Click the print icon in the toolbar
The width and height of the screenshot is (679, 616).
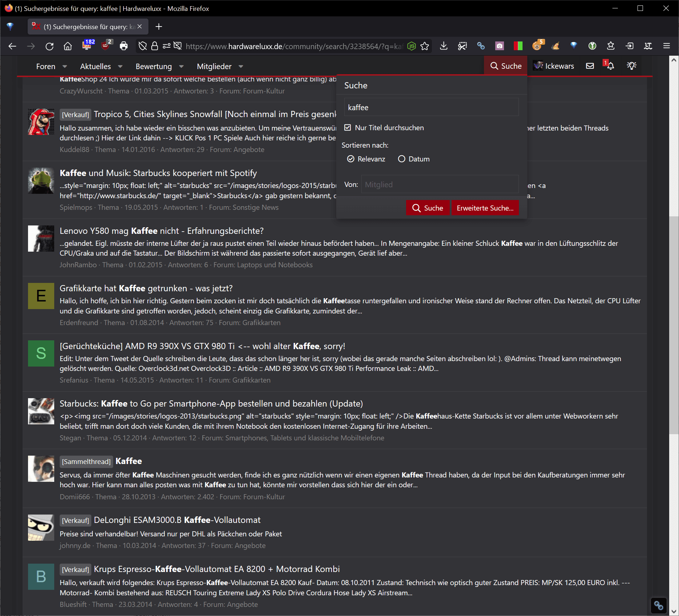point(124,46)
